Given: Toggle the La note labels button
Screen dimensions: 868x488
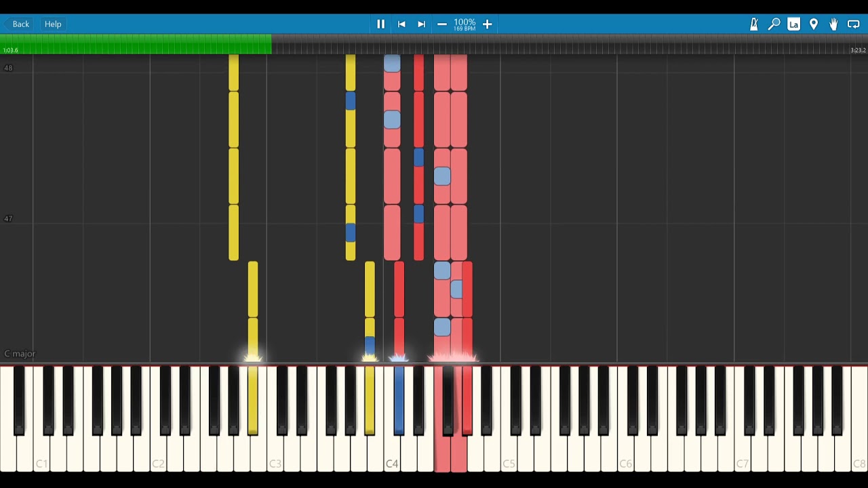Looking at the screenshot, I should pyautogui.click(x=793, y=24).
